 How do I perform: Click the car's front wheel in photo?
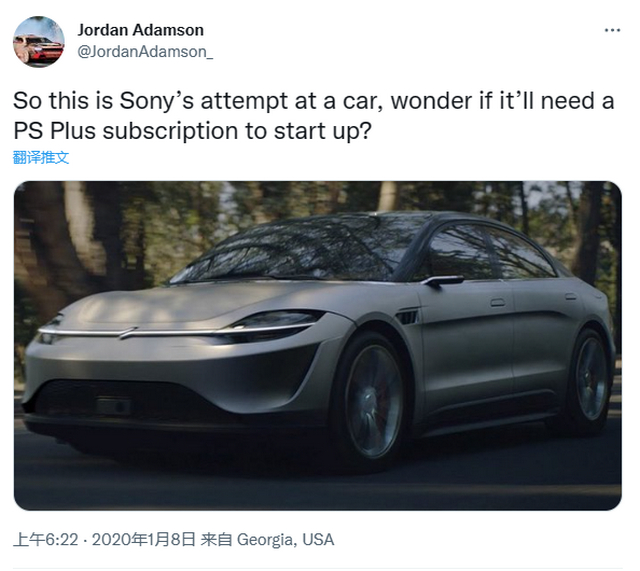(x=372, y=401)
